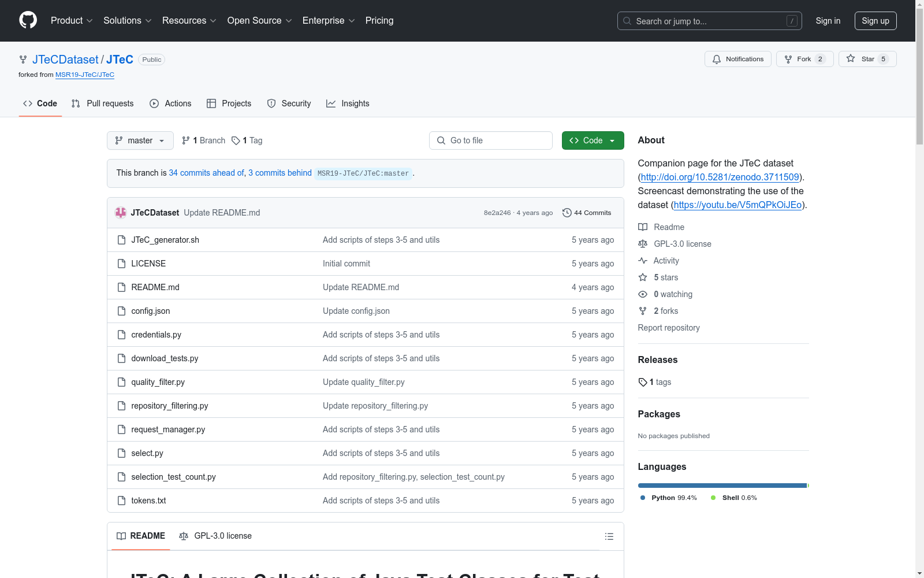Image resolution: width=924 pixels, height=578 pixels.
Task: Click the eye icon beside 0 watching
Action: (x=643, y=294)
